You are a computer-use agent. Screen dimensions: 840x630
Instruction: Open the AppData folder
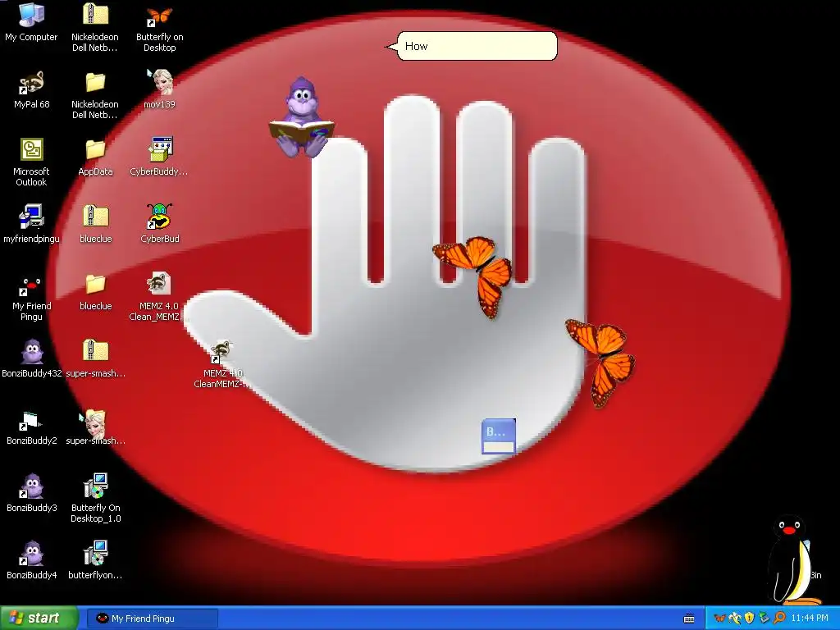(95, 157)
